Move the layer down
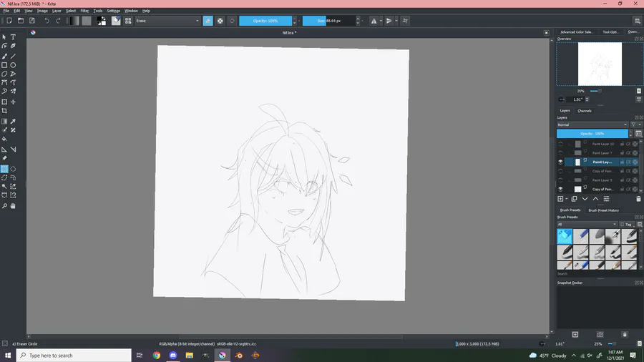Viewport: 644px width, 362px height. point(585,199)
